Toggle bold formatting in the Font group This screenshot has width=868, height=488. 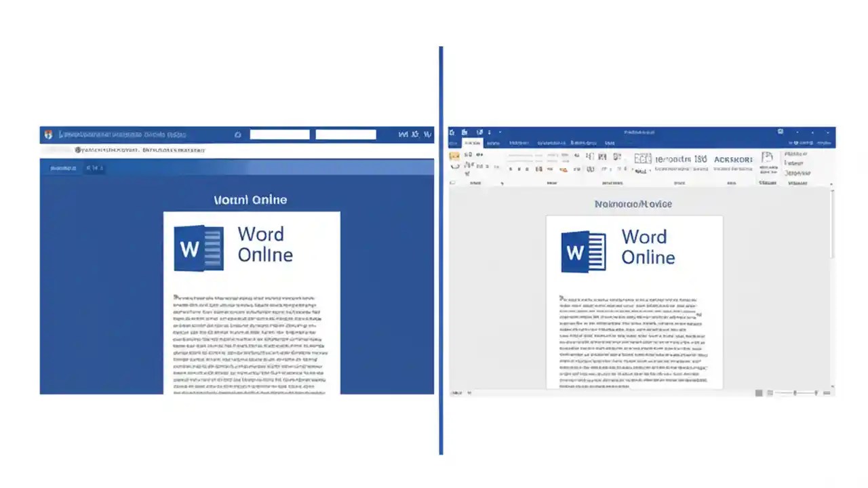(x=511, y=169)
